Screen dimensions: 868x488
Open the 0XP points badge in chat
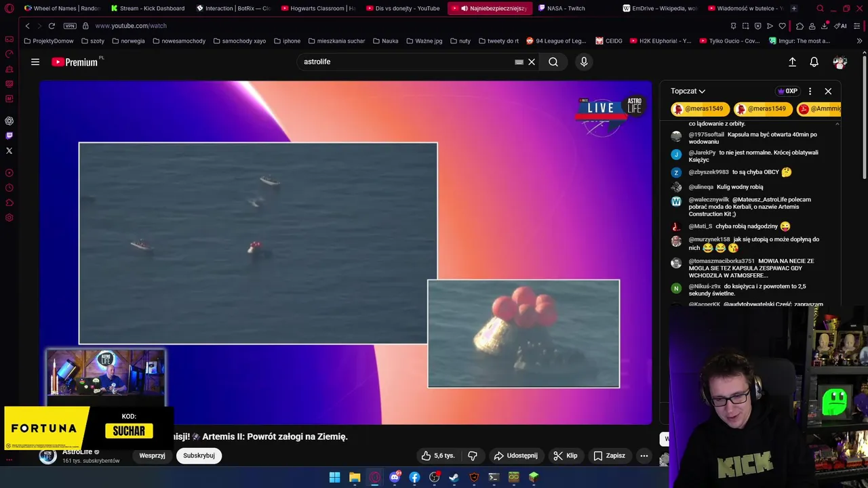tap(787, 91)
